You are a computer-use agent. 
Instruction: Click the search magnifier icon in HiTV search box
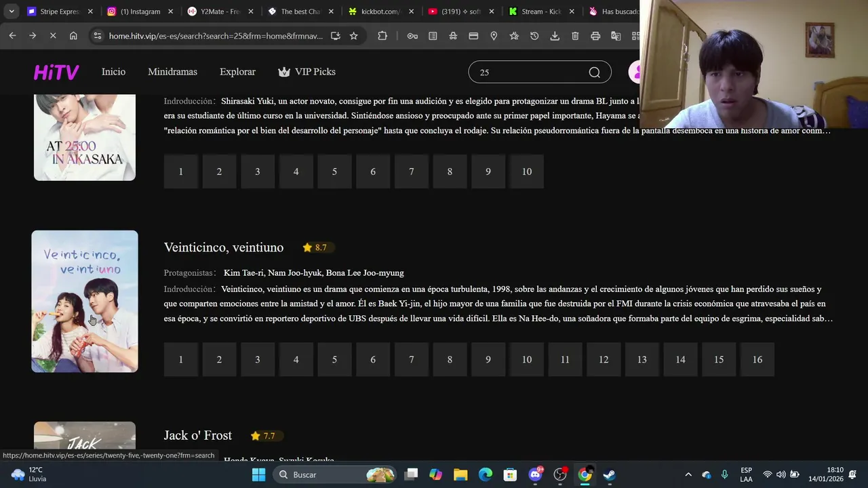594,73
